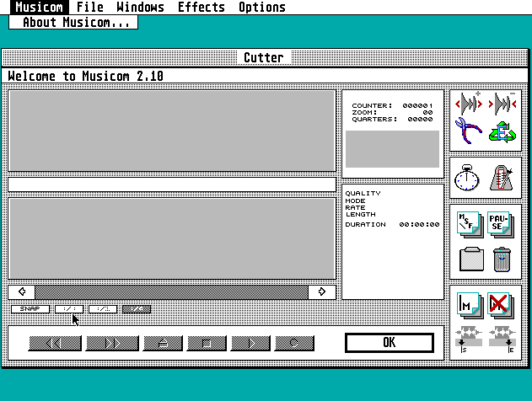Screen dimensions: 532x401
Task: Click the Cutter window title bar
Action: point(265,57)
